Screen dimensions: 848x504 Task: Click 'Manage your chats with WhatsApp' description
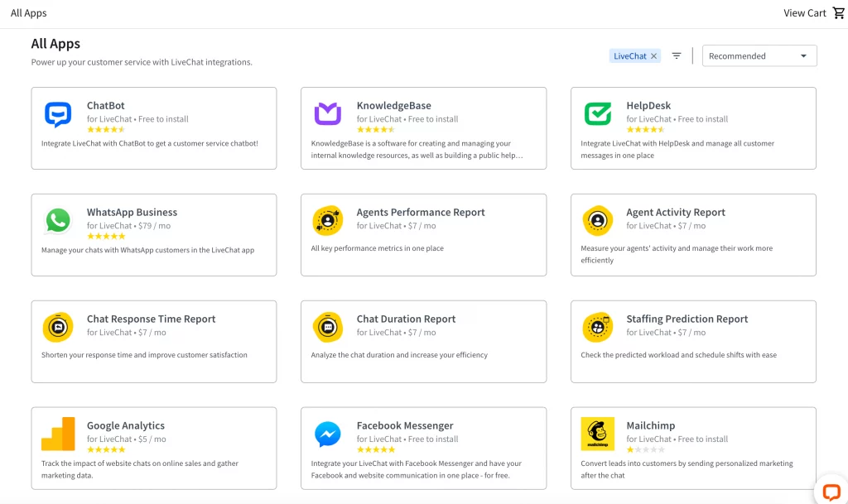point(147,250)
